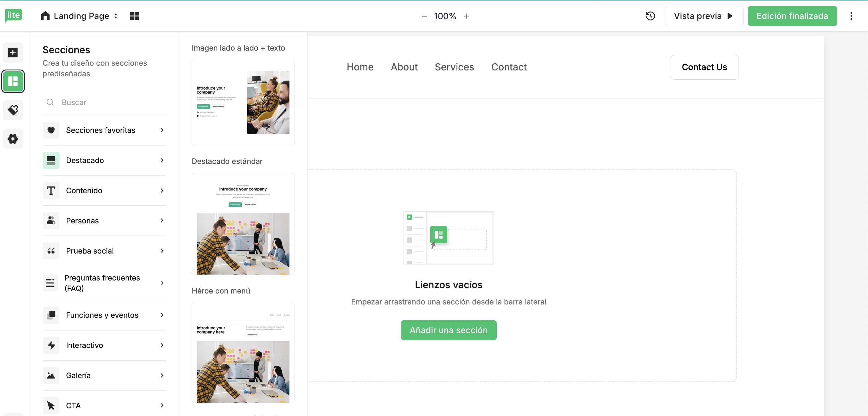Open the settings gear icon in sidebar
This screenshot has height=416, width=868.
tap(13, 139)
